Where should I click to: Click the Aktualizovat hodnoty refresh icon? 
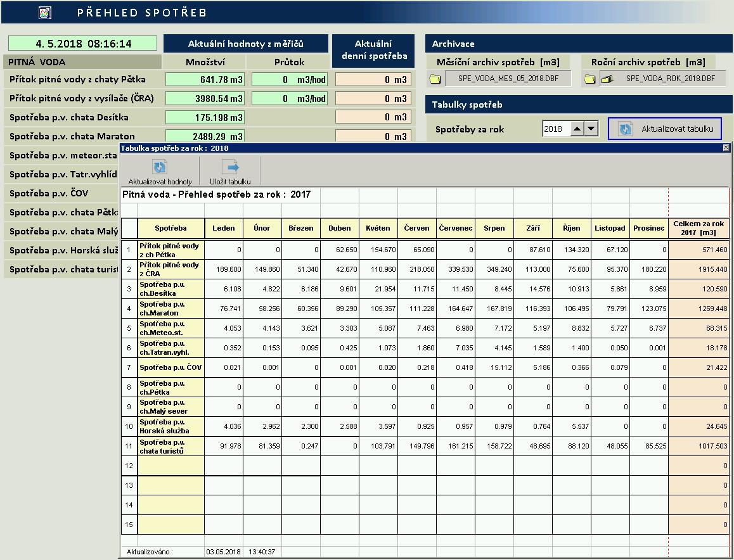point(160,167)
